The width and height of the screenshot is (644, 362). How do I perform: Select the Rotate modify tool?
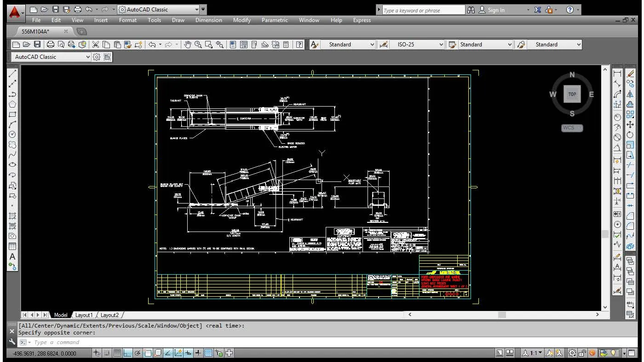[630, 134]
